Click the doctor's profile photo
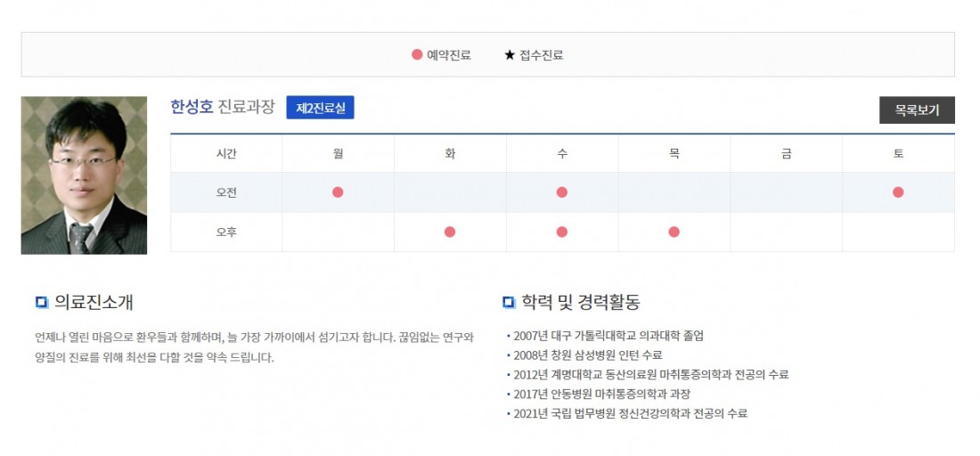This screenshot has height=456, width=980. point(84,175)
